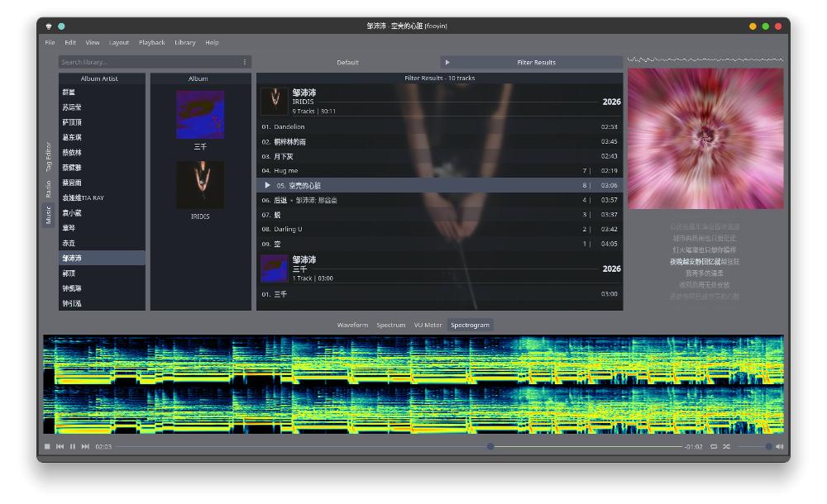The image size is (827, 504).
Task: Open the Library menu
Action: click(x=185, y=43)
